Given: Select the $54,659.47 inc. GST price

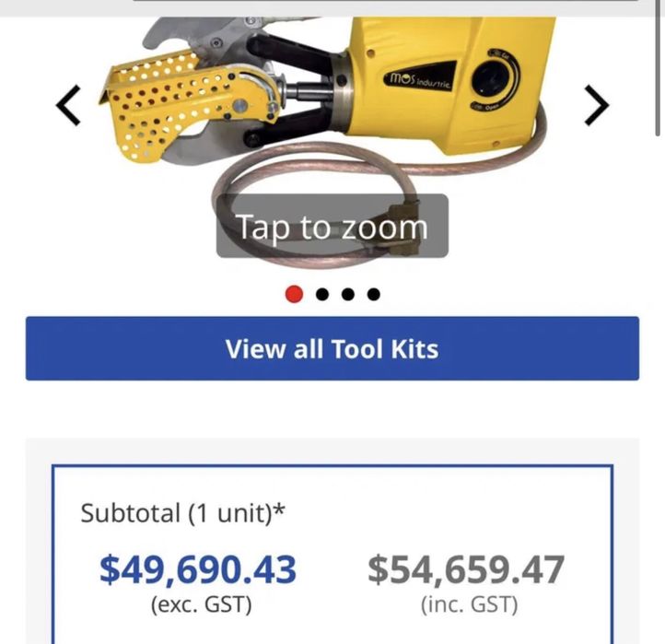Looking at the screenshot, I should (466, 569).
